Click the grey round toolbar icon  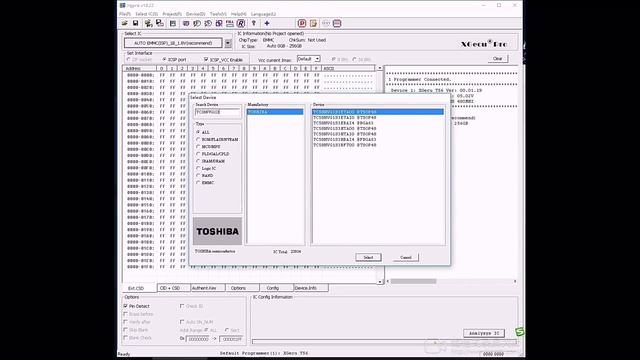point(326,23)
